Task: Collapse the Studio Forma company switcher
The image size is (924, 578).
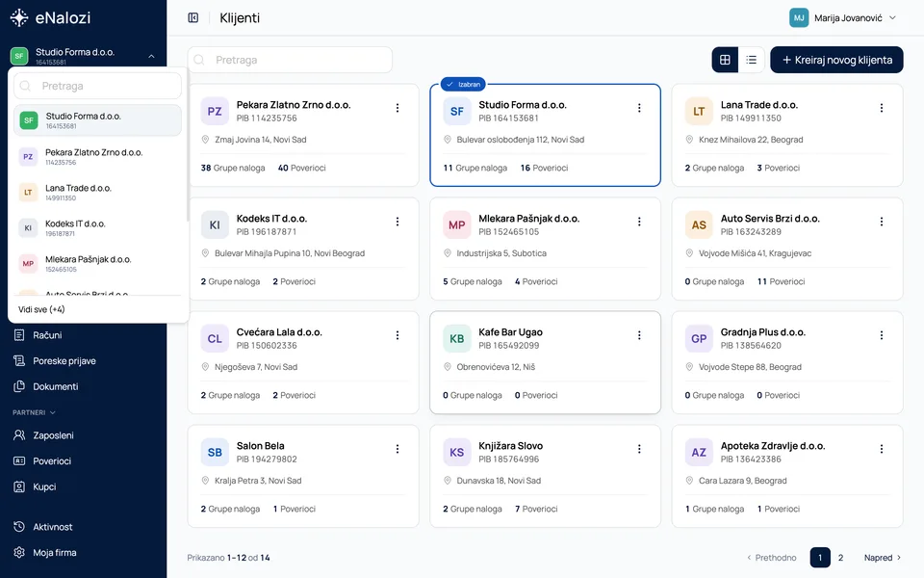Action: (151, 56)
